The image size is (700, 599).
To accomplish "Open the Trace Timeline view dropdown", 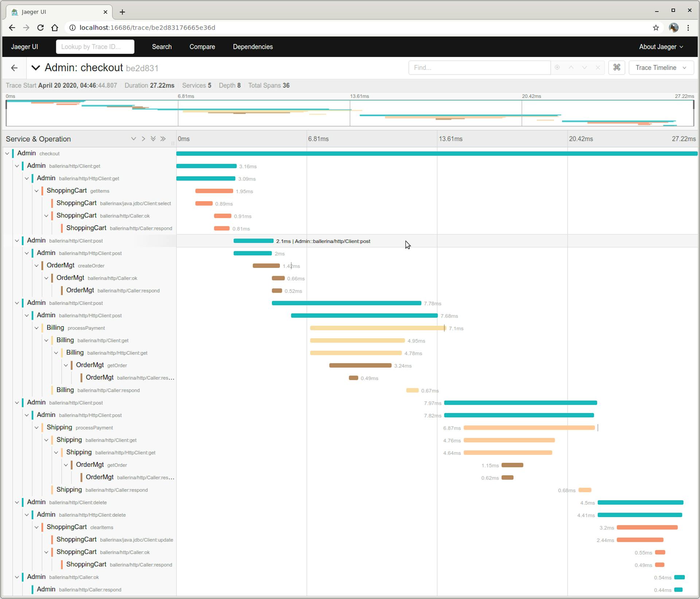I will click(x=661, y=67).
